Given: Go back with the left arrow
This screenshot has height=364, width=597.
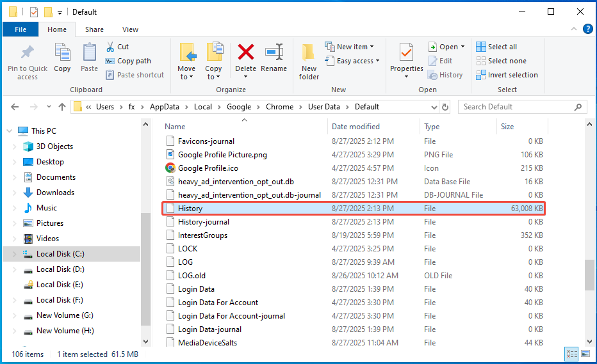Looking at the screenshot, I should point(15,107).
